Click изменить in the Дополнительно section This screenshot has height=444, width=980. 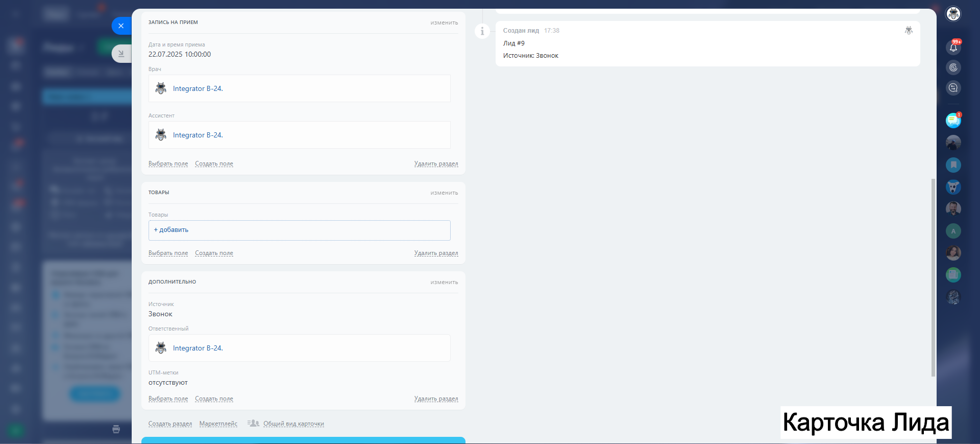444,282
